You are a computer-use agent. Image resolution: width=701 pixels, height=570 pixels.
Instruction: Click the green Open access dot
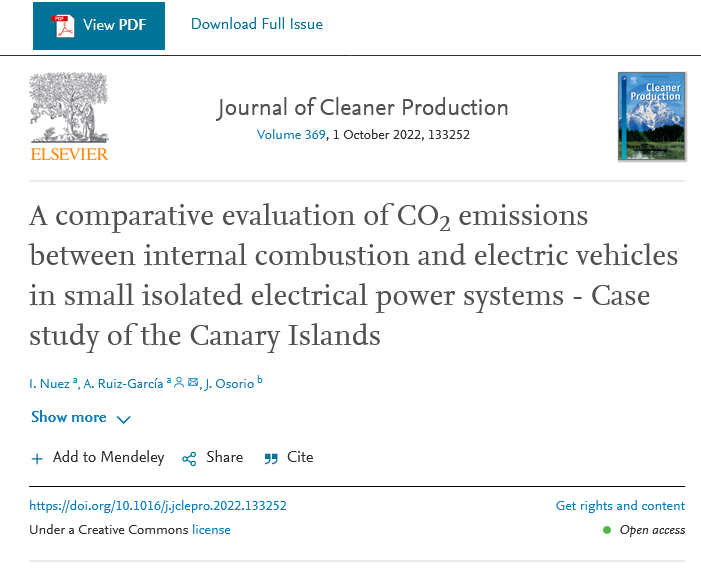coord(607,530)
